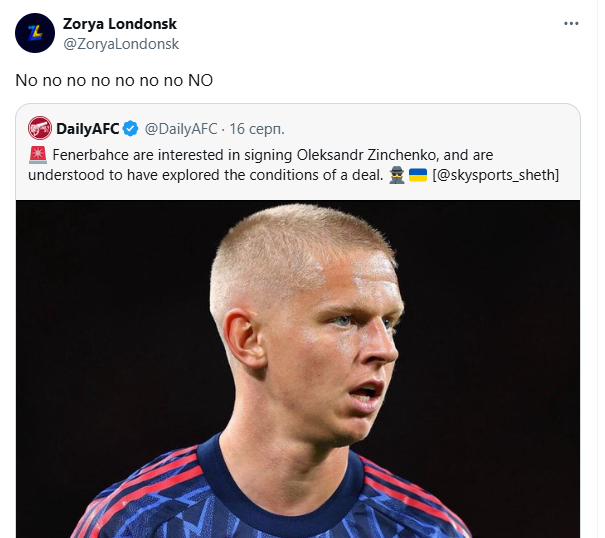This screenshot has height=538, width=605.
Task: Click the detective emoji in quoted tweet
Action: 396,175
